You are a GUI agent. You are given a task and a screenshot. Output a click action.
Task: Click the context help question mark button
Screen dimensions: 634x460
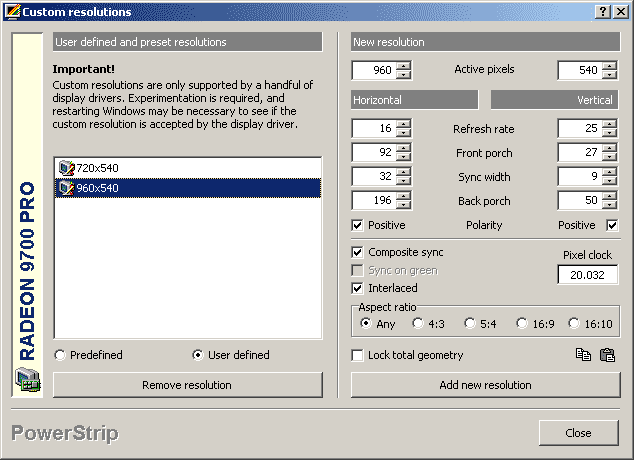click(602, 11)
